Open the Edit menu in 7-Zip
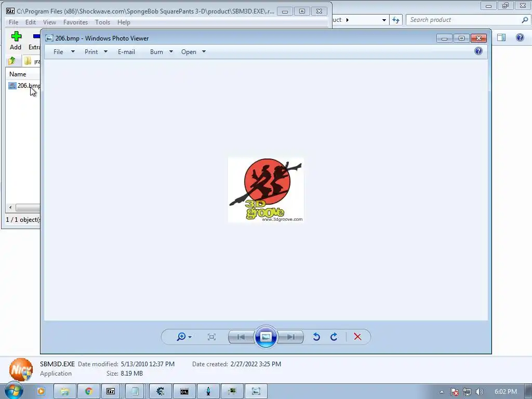The width and height of the screenshot is (532, 399). (31, 22)
